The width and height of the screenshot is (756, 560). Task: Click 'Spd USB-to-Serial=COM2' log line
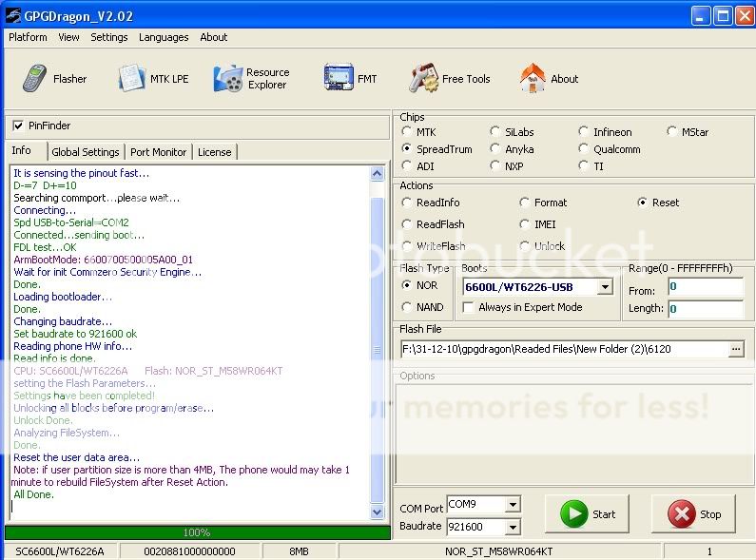pos(71,222)
